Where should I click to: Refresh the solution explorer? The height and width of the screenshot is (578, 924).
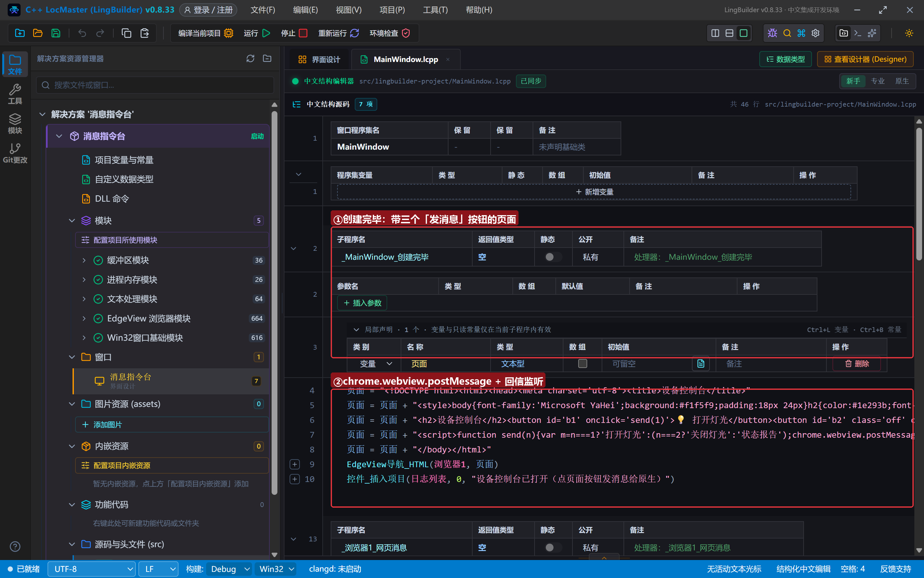250,58
